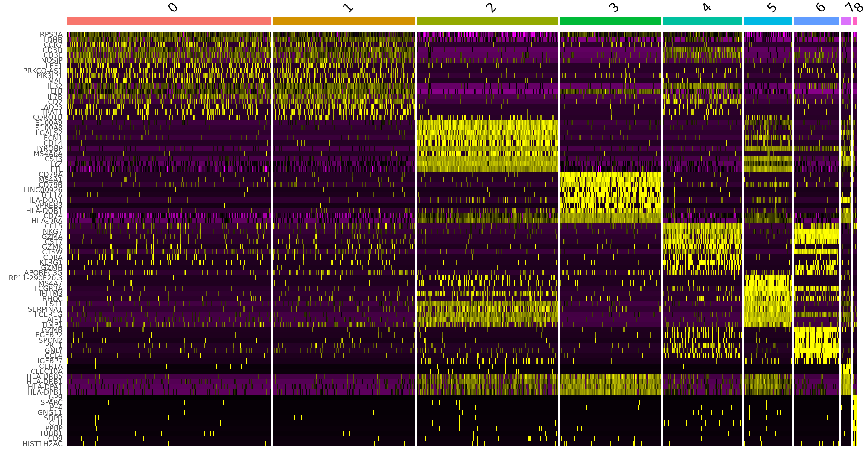Click the PRKCQ-AS1 gene label
This screenshot has width=868, height=463.
(x=43, y=71)
